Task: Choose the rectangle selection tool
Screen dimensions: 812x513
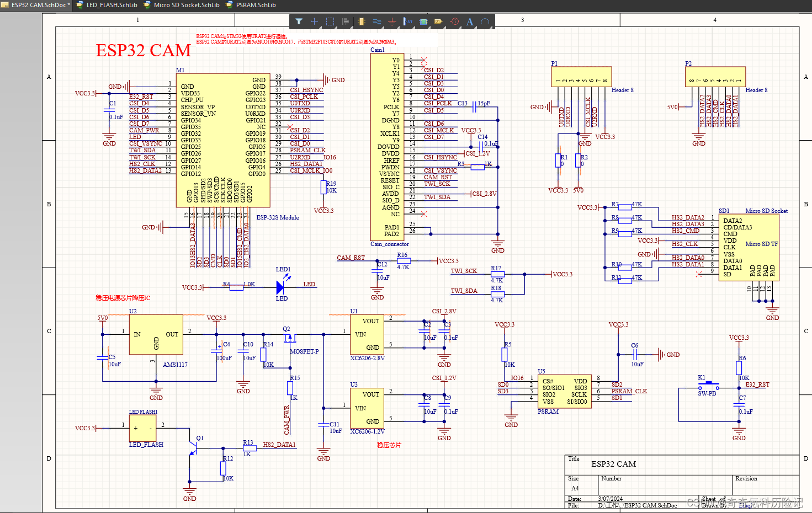Action: [x=330, y=22]
